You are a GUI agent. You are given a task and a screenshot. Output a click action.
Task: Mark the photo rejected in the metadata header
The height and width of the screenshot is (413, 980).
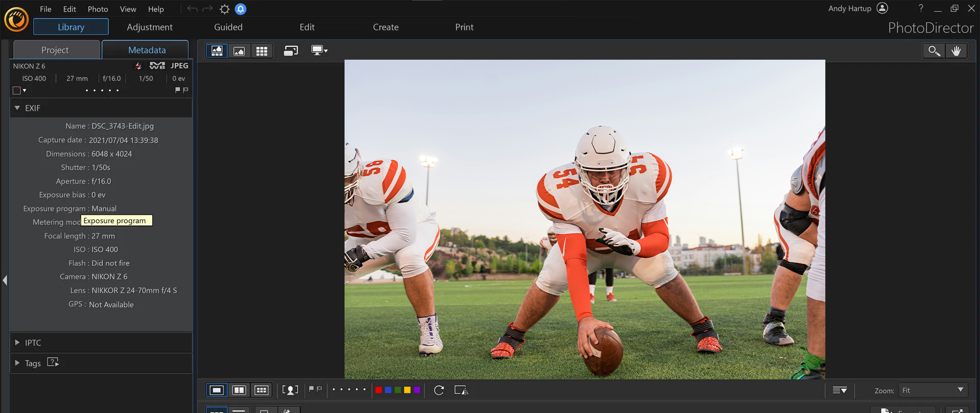[x=185, y=90]
